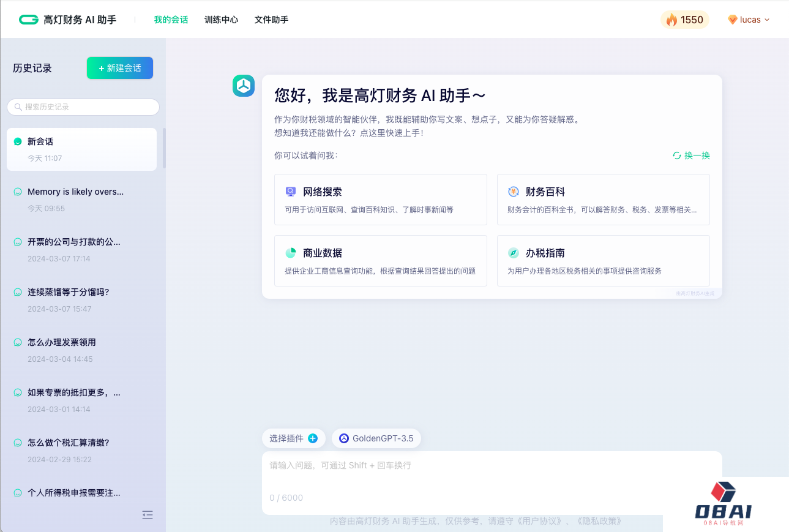
Task: Click the 高灯财务 AI 助手 logo icon
Action: tap(29, 20)
